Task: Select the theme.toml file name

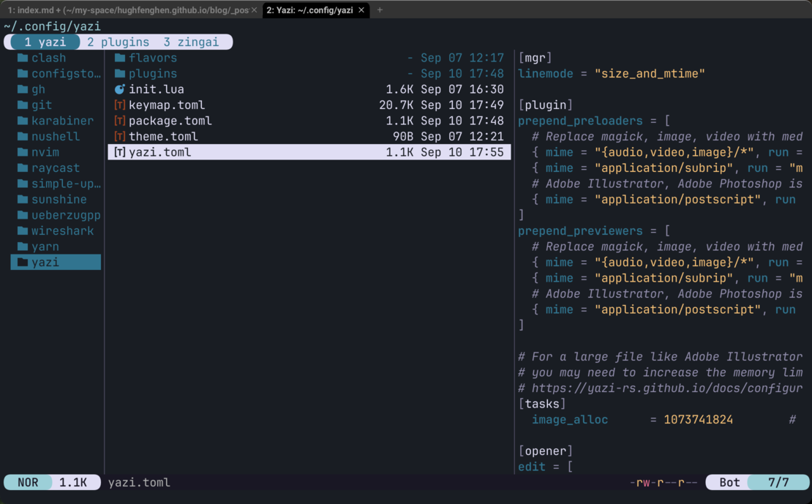Action: pos(163,136)
